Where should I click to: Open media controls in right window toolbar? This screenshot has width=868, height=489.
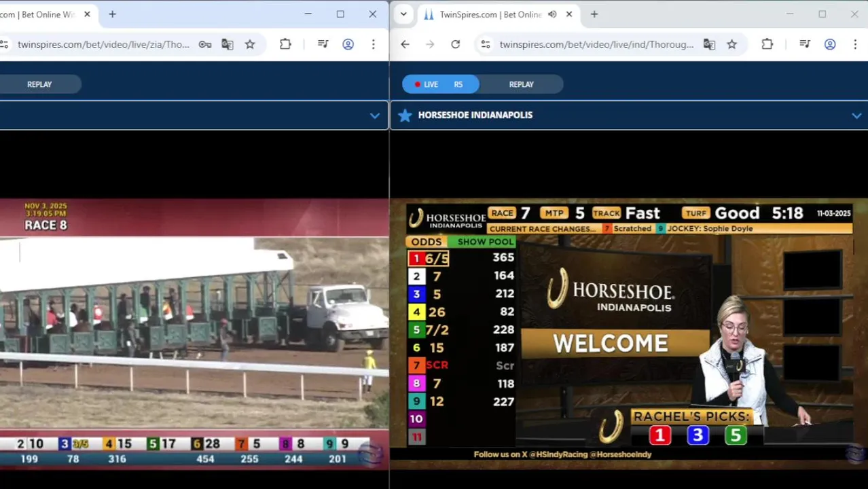click(805, 44)
